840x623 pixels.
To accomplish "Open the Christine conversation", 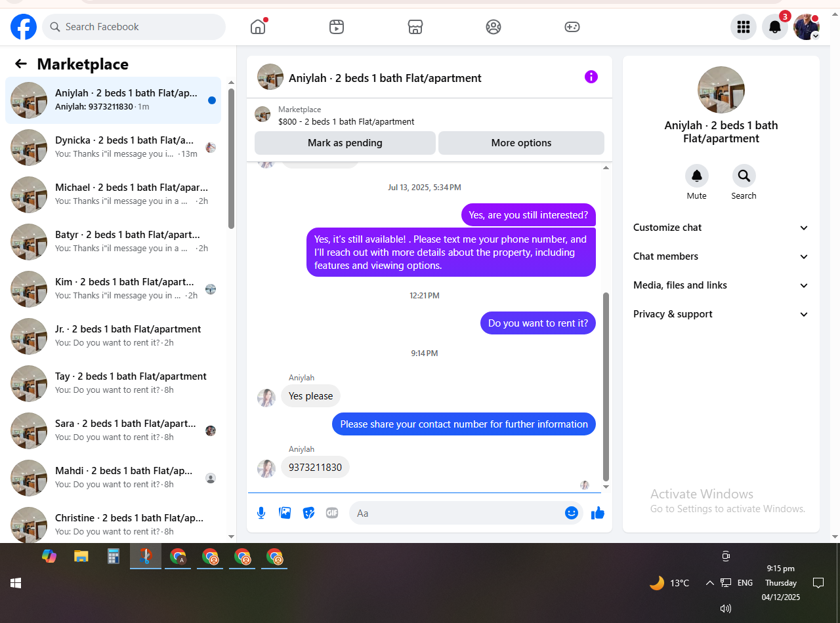I will point(114,523).
